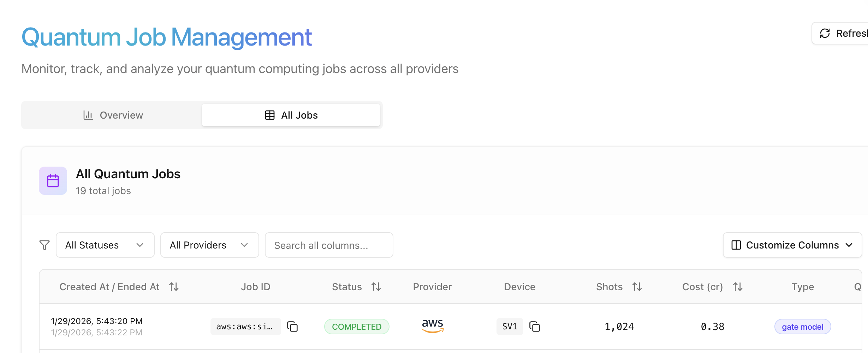
Task: Switch to the Overview tab
Action: (113, 115)
